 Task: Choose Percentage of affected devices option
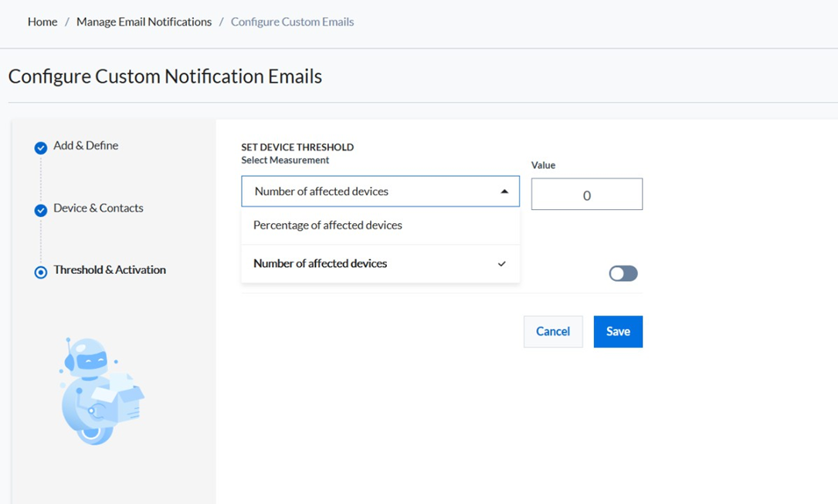pyautogui.click(x=327, y=225)
